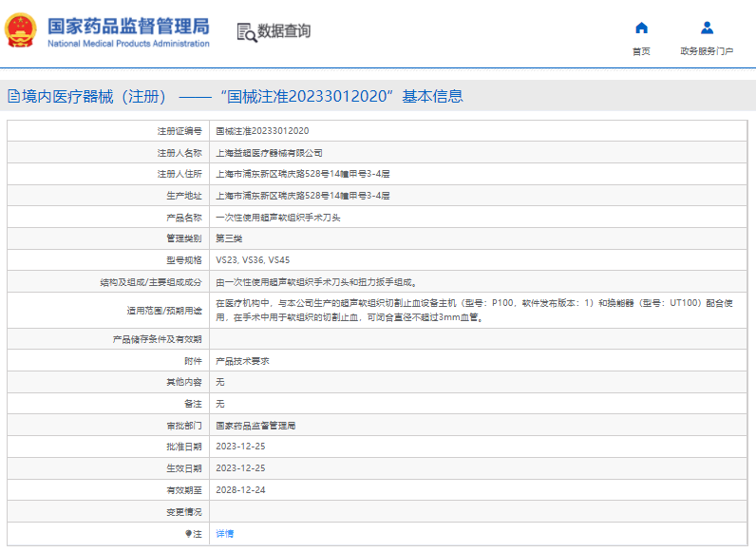756x552 pixels.
Task: Click 首页 text label
Action: 641,51
